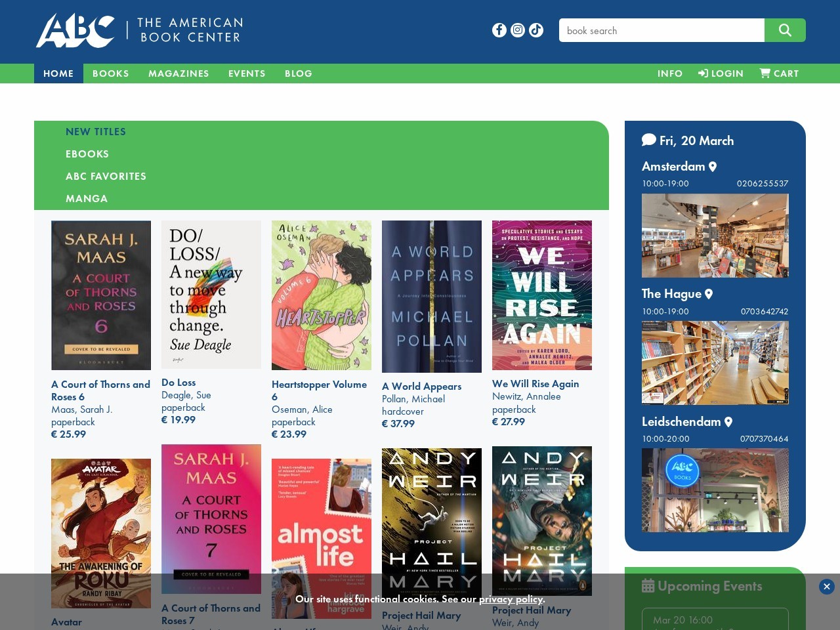Open the BOOKS navigation menu
Screen dimensions: 840x630
pos(110,73)
